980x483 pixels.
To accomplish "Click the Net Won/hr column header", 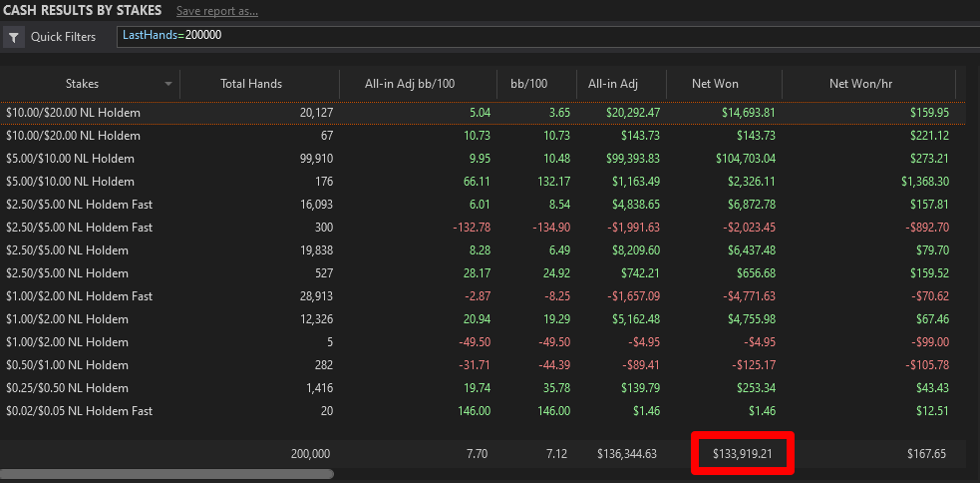I will coord(860,84).
